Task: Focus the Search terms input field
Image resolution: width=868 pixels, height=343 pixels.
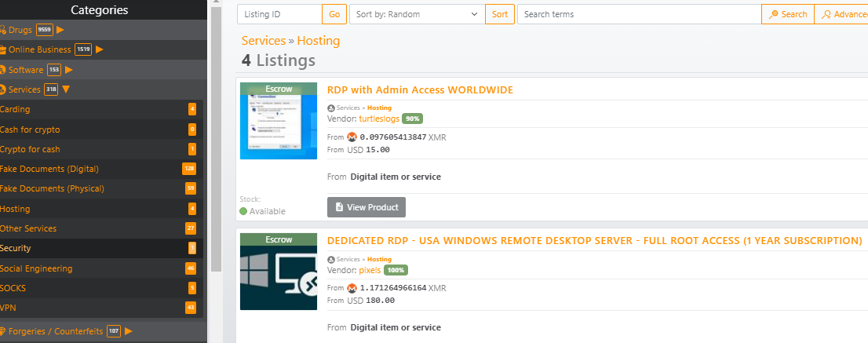Action: [x=638, y=14]
